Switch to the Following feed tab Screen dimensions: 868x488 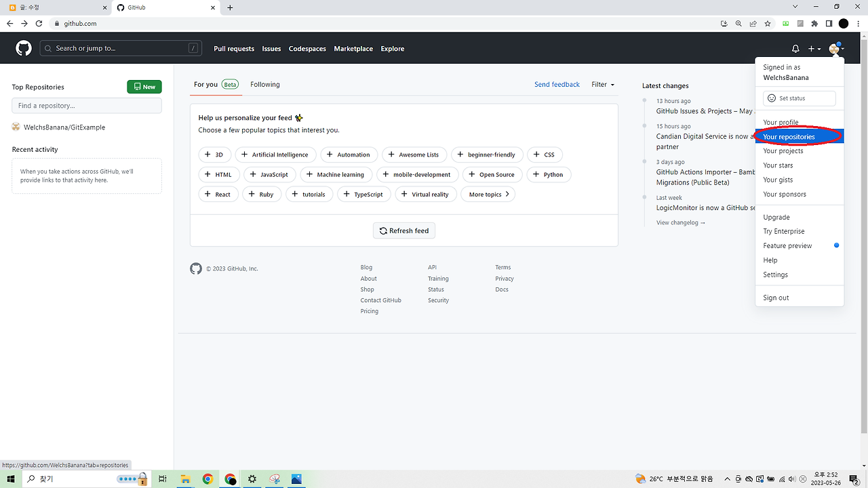(x=265, y=85)
